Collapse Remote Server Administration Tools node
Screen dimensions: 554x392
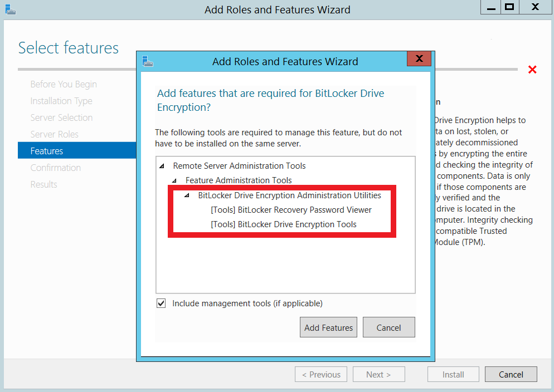[x=162, y=166]
